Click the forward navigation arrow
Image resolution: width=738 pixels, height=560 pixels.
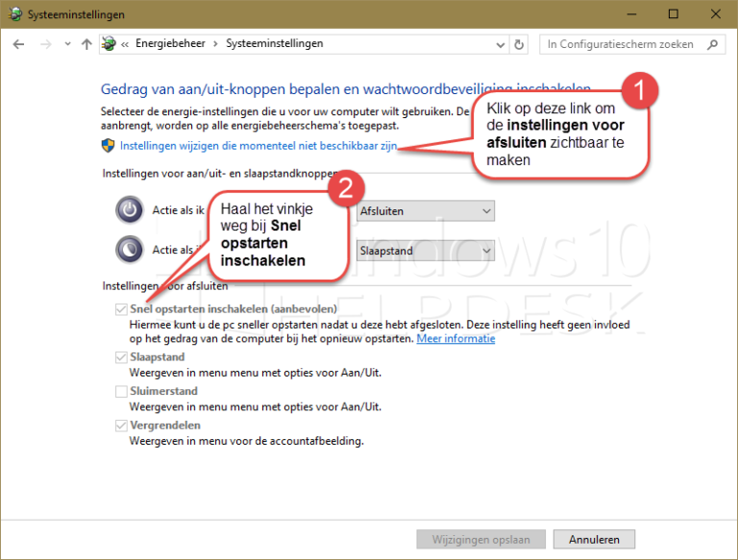click(46, 44)
